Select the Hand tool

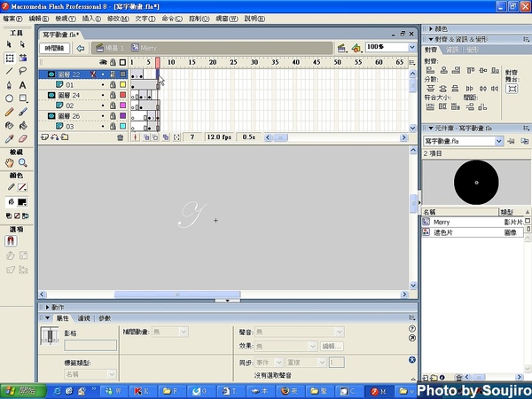pos(9,163)
